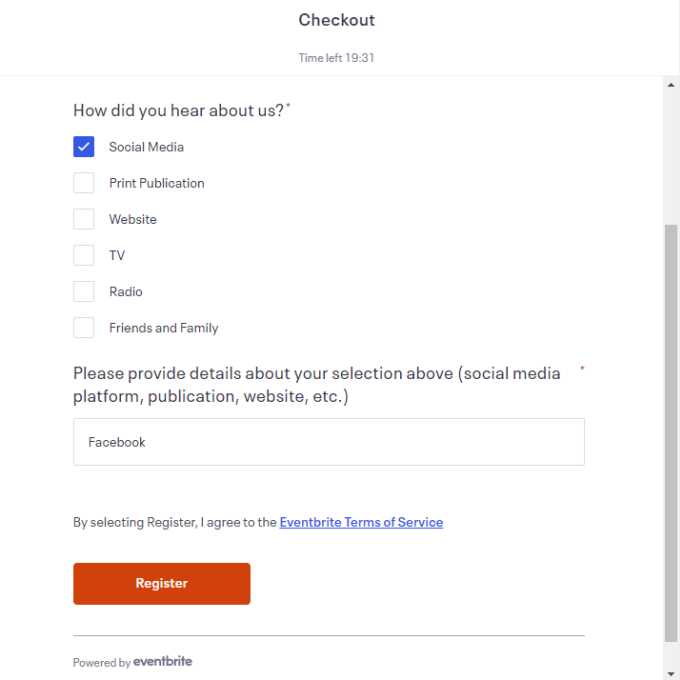The height and width of the screenshot is (680, 680).
Task: Click the Print Publication label text
Action: (x=156, y=183)
